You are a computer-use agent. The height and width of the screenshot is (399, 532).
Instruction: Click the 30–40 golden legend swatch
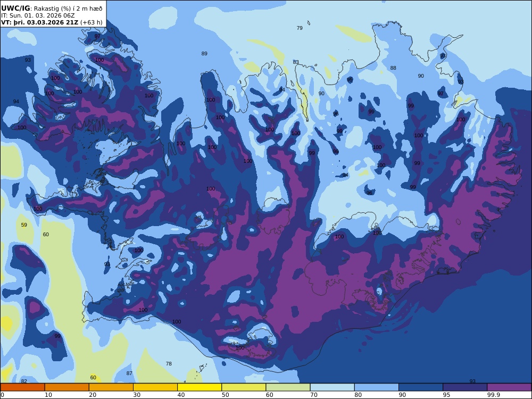coord(155,387)
